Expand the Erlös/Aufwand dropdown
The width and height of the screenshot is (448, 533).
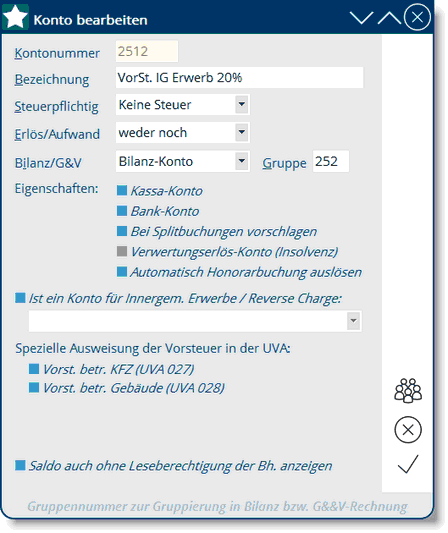[x=242, y=132]
